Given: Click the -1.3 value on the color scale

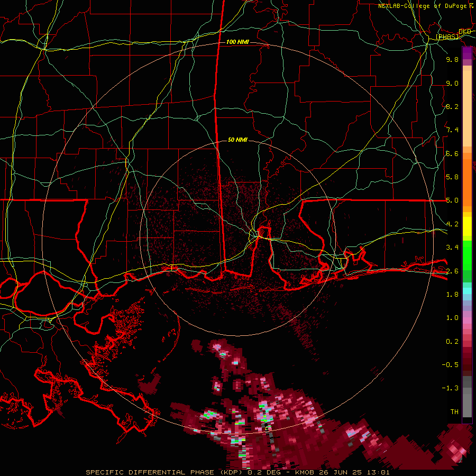Looking at the screenshot, I should click(x=450, y=388).
